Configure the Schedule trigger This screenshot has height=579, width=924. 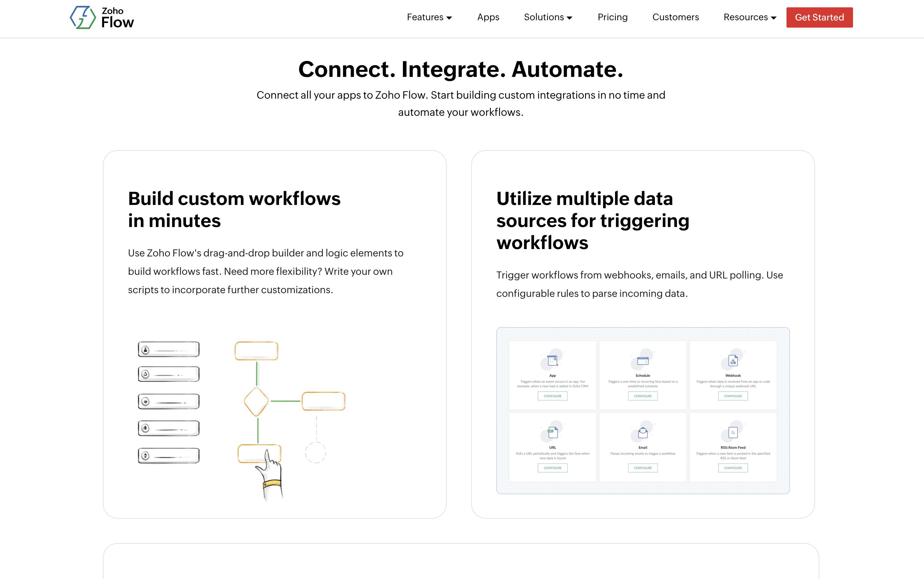[643, 396]
